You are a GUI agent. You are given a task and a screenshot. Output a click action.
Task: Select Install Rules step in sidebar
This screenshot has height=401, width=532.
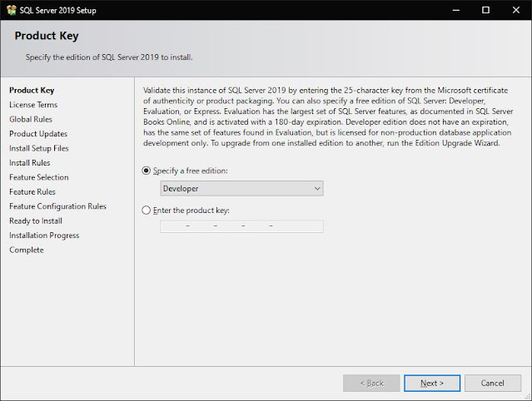tap(29, 163)
